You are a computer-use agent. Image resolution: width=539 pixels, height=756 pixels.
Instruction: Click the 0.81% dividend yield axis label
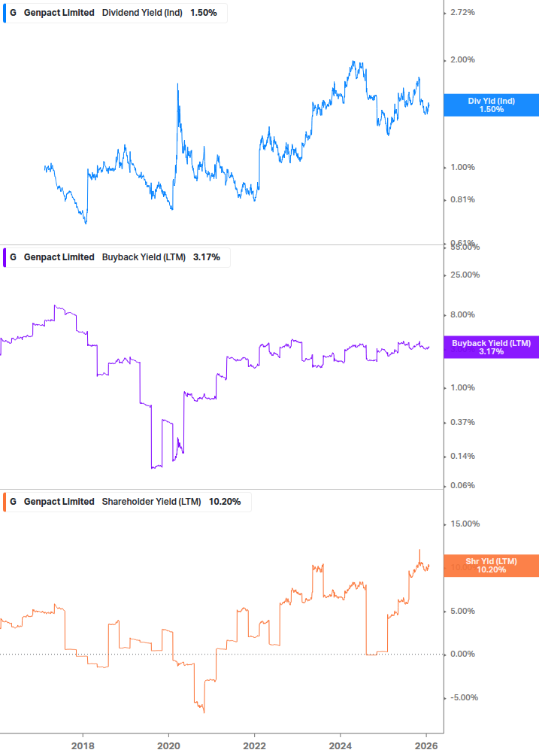(x=462, y=199)
